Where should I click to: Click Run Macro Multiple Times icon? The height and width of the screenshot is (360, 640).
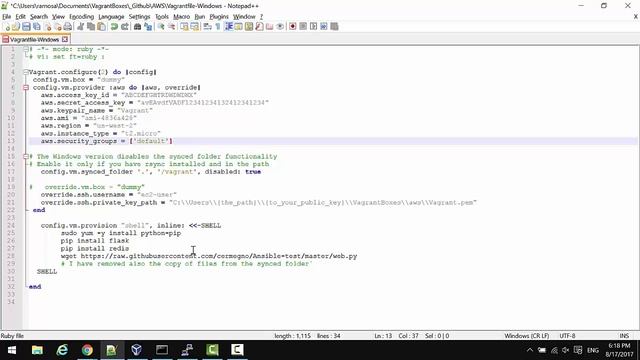pyautogui.click(x=324, y=27)
